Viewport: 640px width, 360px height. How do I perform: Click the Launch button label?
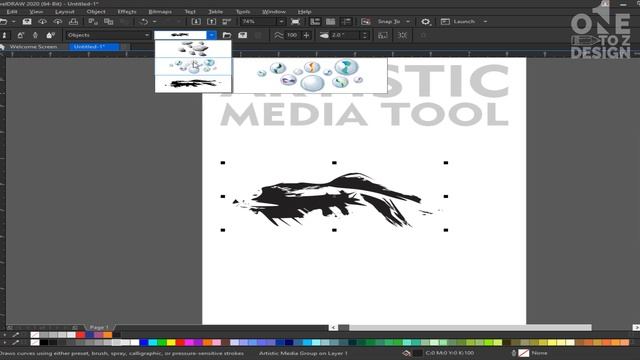[464, 21]
